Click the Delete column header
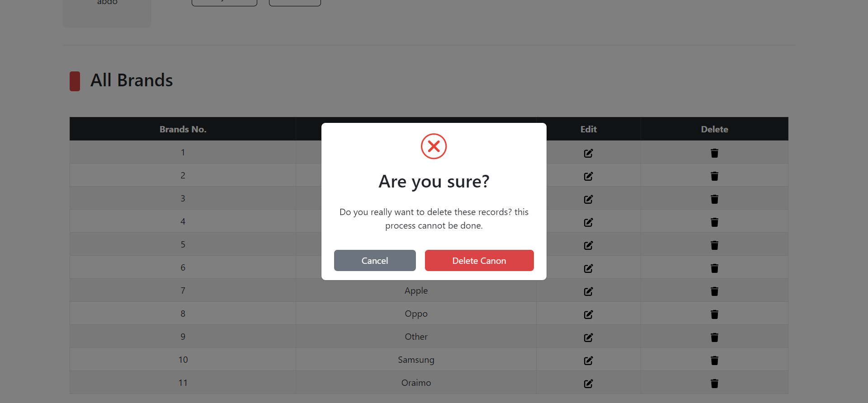The height and width of the screenshot is (403, 868). click(714, 129)
